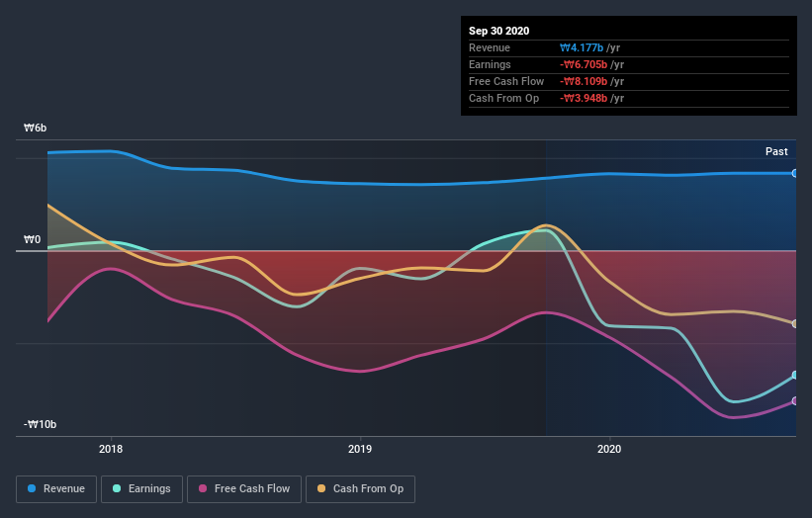This screenshot has width=812, height=518.
Task: Toggle the Earnings series legend button
Action: (141, 489)
